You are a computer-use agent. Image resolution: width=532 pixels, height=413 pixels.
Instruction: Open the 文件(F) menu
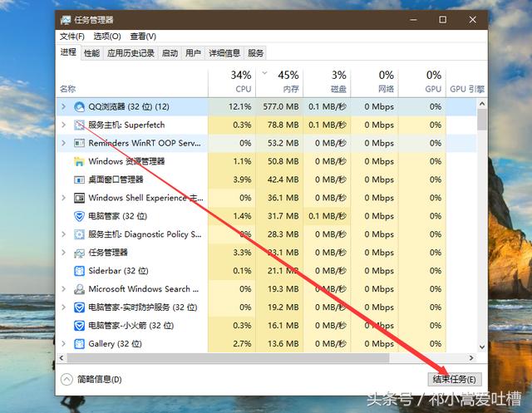(72, 37)
